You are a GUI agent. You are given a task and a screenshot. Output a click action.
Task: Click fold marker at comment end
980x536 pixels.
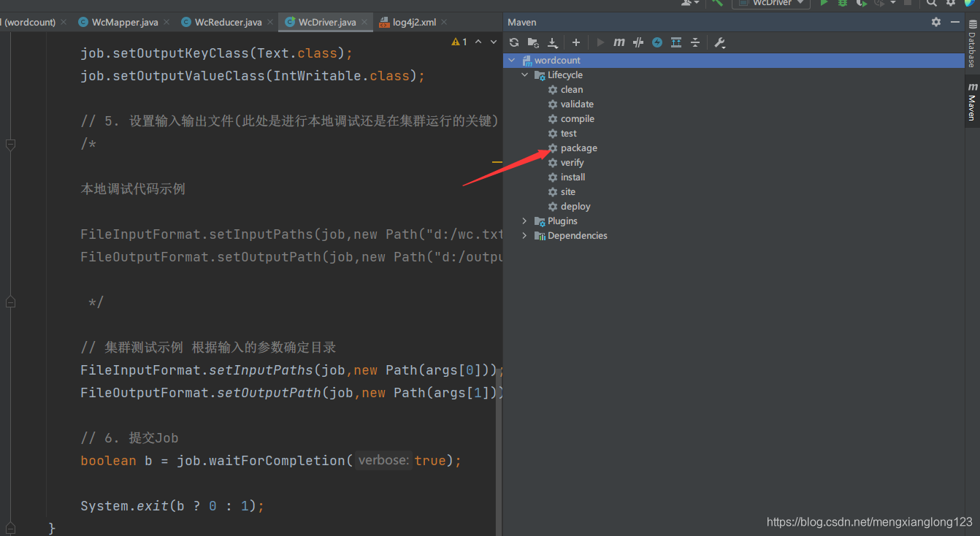pyautogui.click(x=10, y=302)
